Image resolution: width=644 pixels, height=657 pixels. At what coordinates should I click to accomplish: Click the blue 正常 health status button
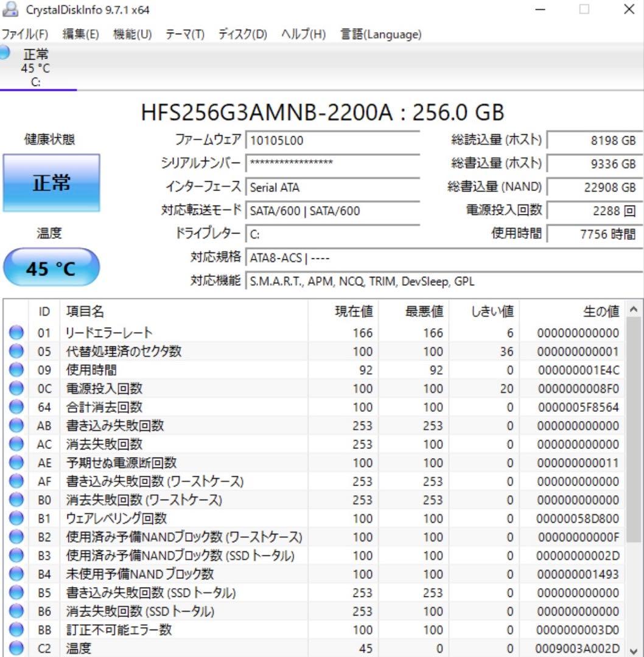coord(51,182)
